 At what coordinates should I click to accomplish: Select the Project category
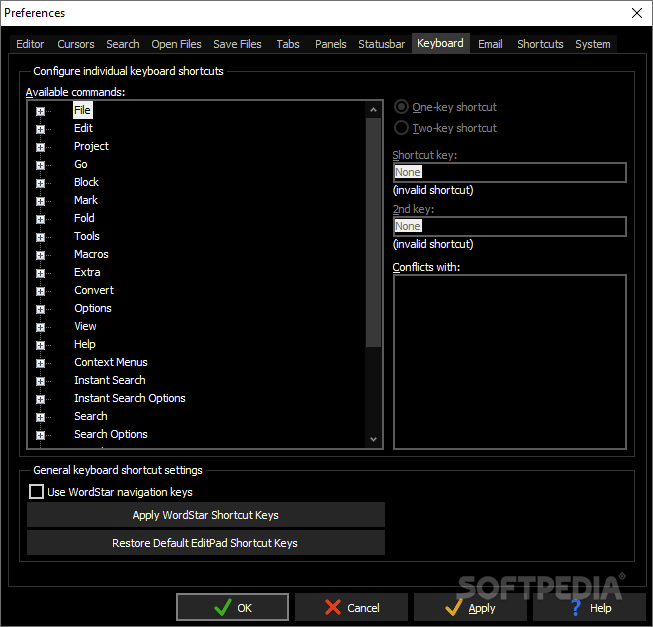91,146
